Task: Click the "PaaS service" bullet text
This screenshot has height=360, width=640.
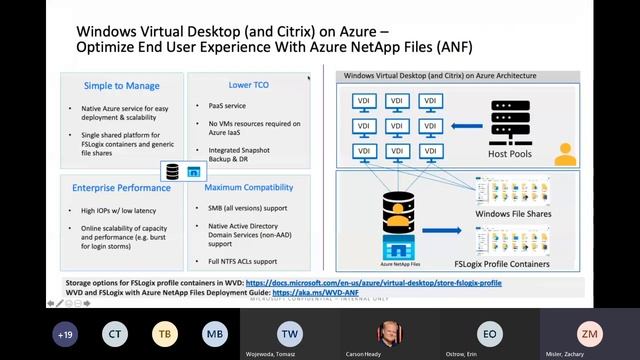Action: coord(227,106)
